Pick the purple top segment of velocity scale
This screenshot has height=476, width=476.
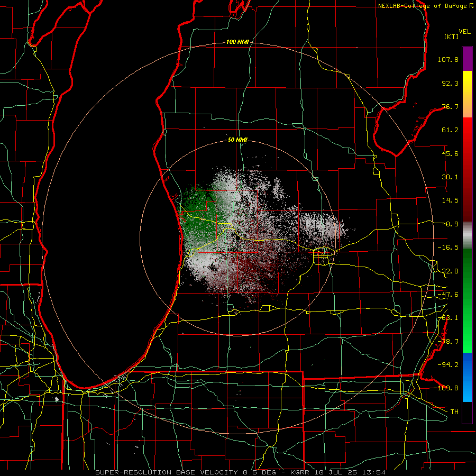coord(467,59)
